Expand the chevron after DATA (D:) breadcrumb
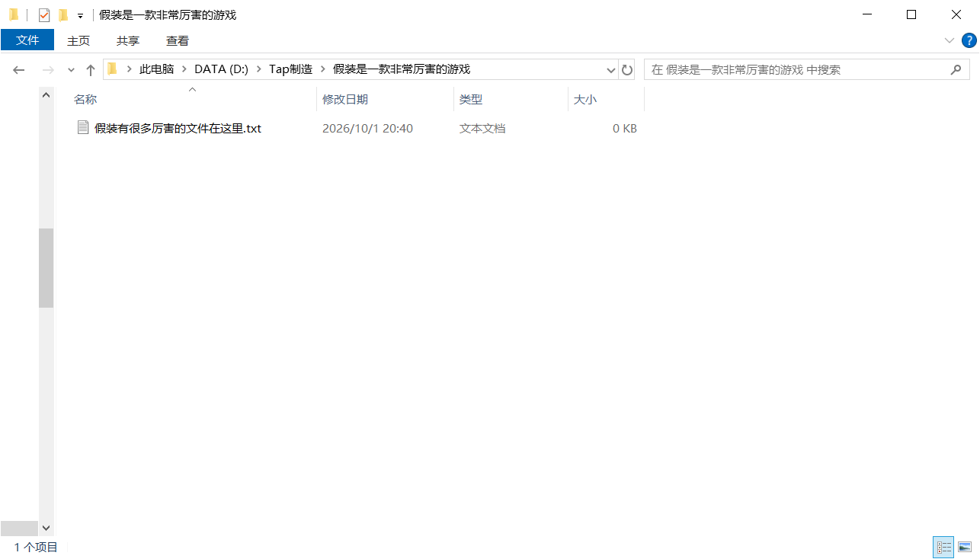This screenshot has width=980, height=559. (x=259, y=69)
